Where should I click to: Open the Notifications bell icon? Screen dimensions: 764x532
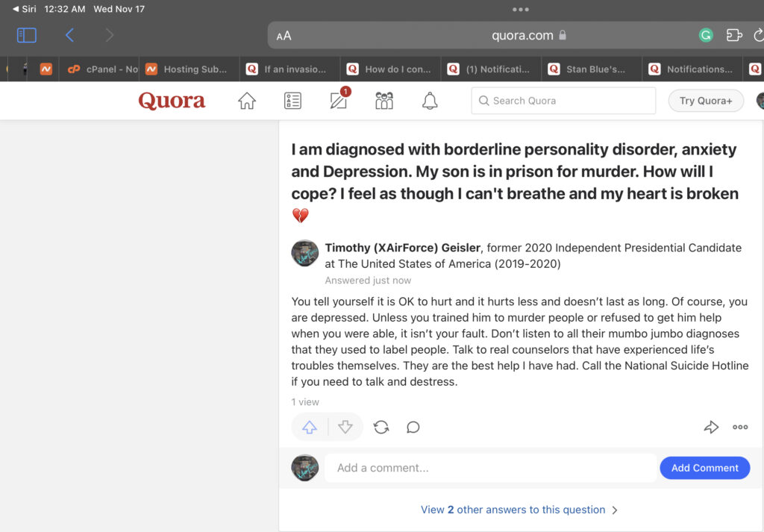[430, 101]
